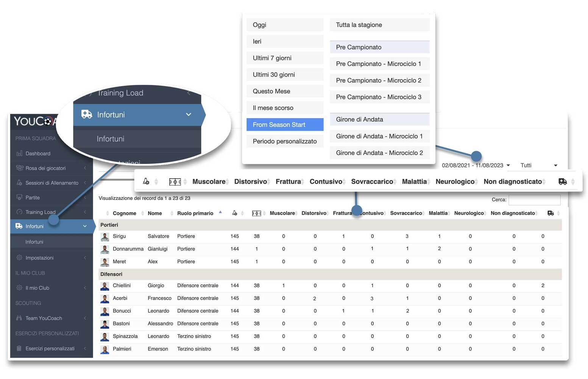Click the Dashboard chart icon in sidebar
Image resolution: width=588 pixels, height=379 pixels.
pos(19,153)
